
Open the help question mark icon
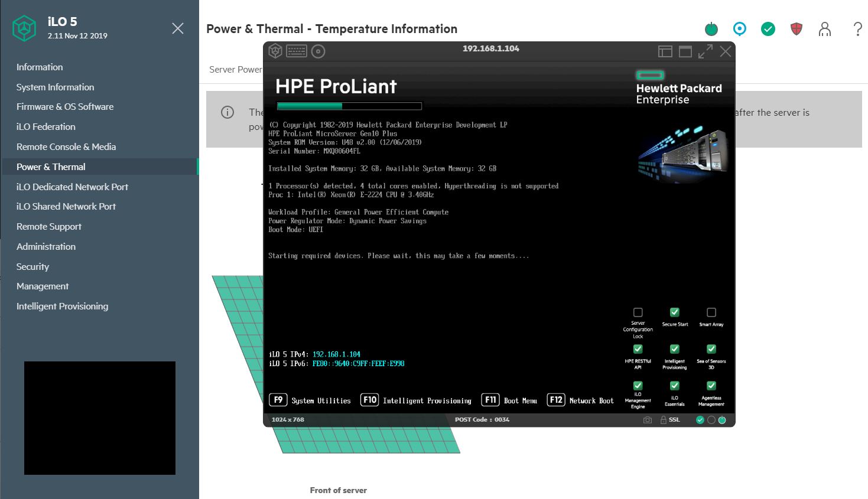(x=858, y=29)
